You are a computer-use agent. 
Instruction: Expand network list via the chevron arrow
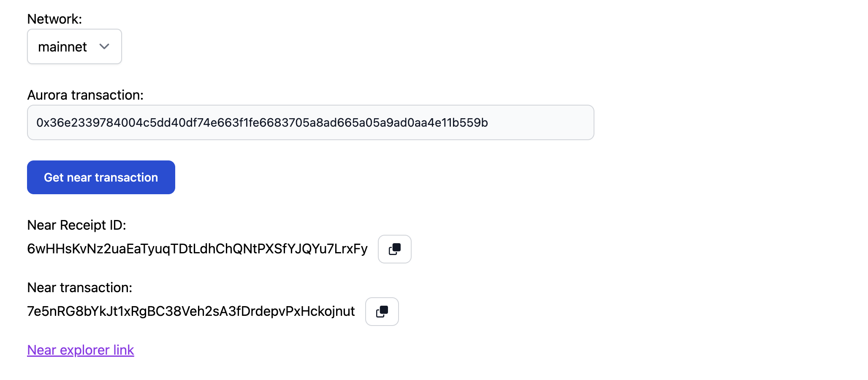tap(104, 46)
